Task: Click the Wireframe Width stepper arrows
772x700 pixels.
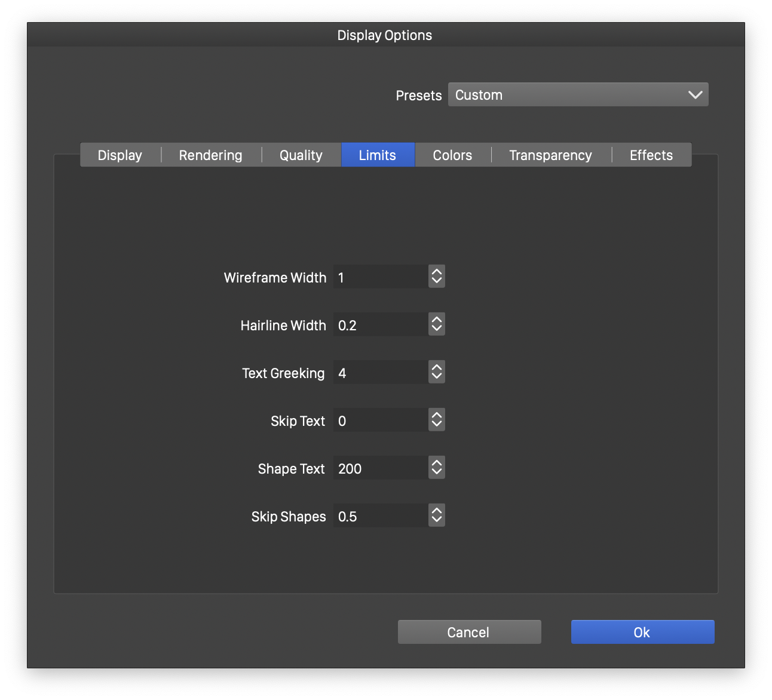Action: click(437, 277)
